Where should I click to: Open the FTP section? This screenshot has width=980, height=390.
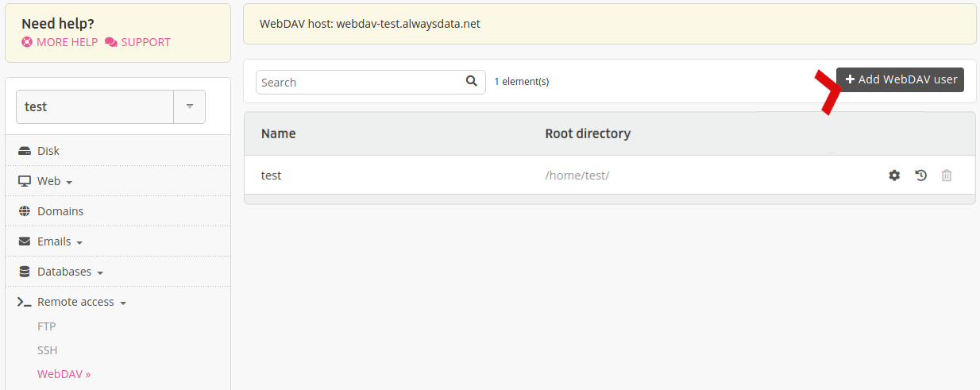pyautogui.click(x=46, y=326)
